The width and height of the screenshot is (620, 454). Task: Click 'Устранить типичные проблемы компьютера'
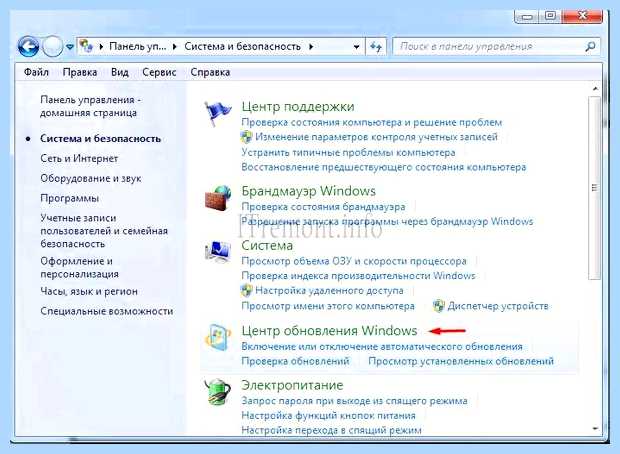click(348, 153)
